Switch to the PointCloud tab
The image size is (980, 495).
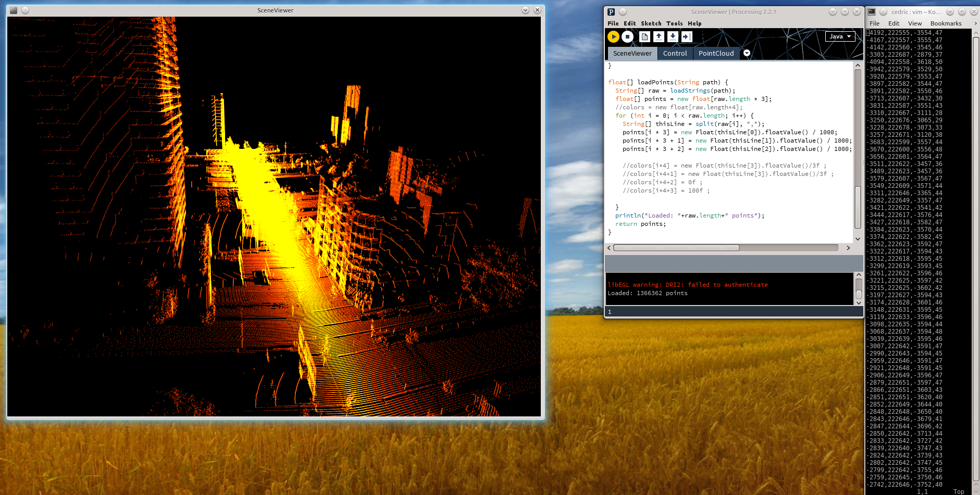(716, 53)
